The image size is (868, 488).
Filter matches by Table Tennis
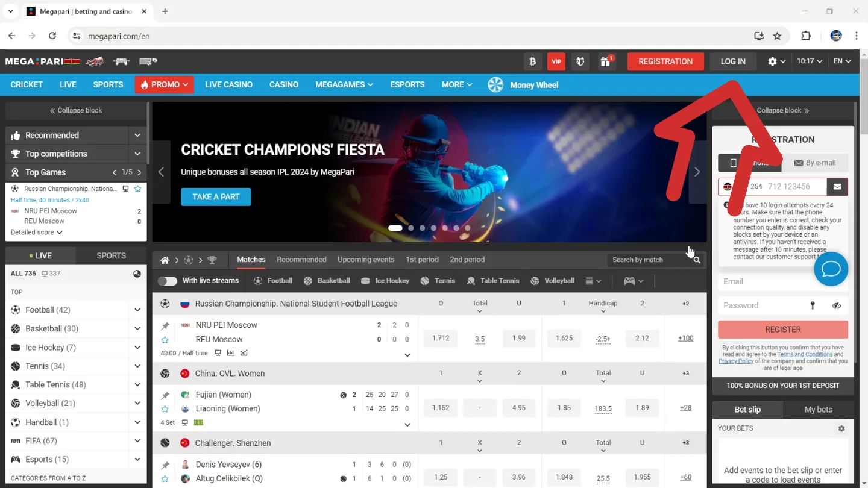tap(493, 281)
